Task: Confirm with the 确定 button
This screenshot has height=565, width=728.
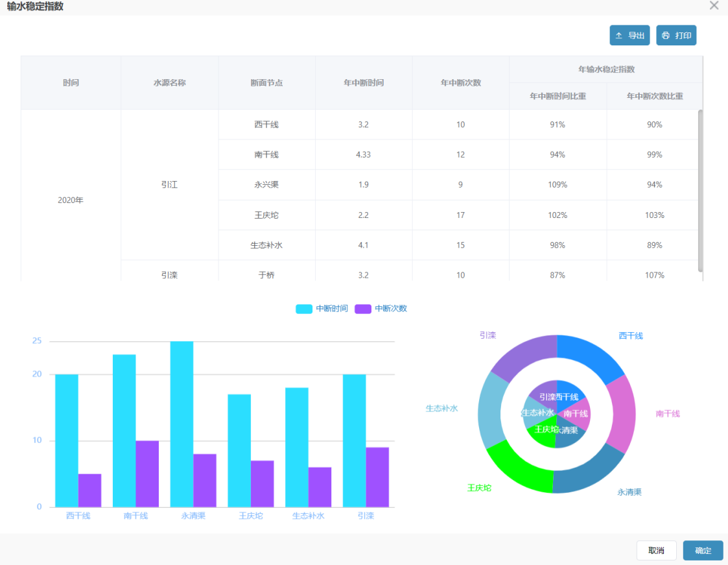Action: coord(703,551)
